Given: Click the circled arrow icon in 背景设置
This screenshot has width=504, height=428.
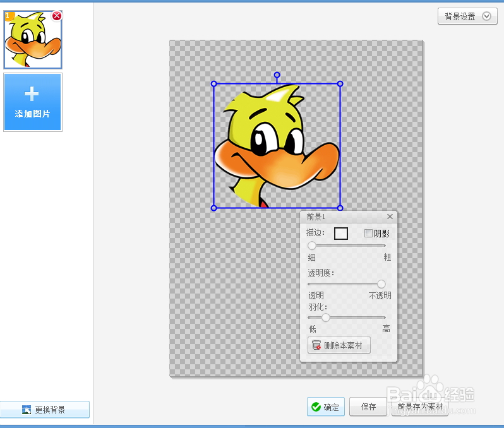Looking at the screenshot, I should pyautogui.click(x=487, y=16).
